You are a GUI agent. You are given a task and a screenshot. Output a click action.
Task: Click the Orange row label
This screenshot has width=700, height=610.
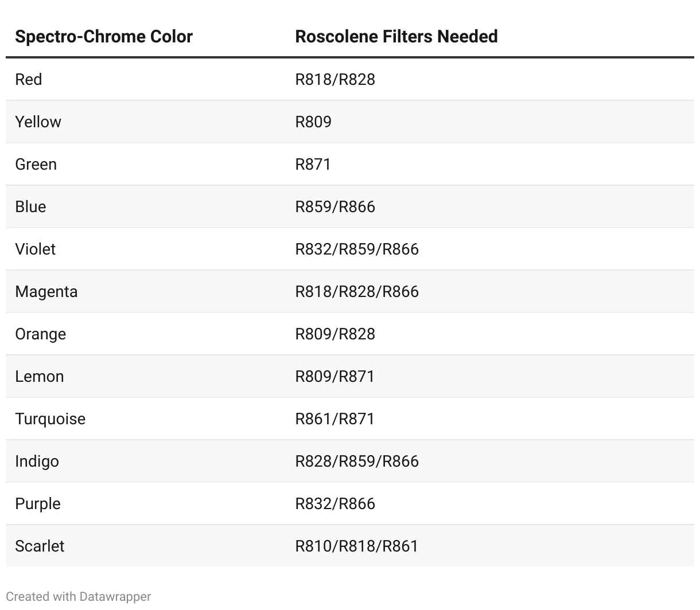[x=40, y=334]
